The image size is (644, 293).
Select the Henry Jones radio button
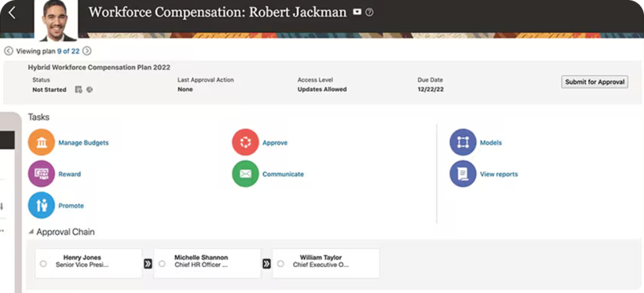coord(43,264)
